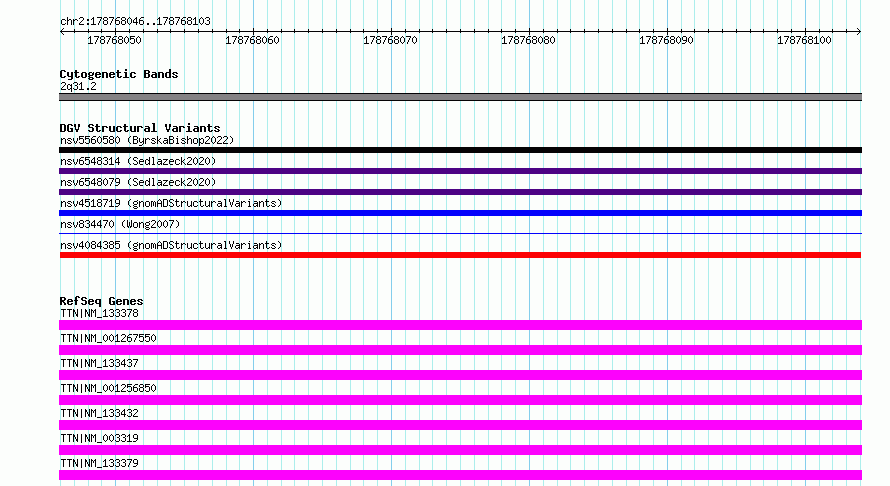Open the DGV Structural Variants track heading

point(140,128)
